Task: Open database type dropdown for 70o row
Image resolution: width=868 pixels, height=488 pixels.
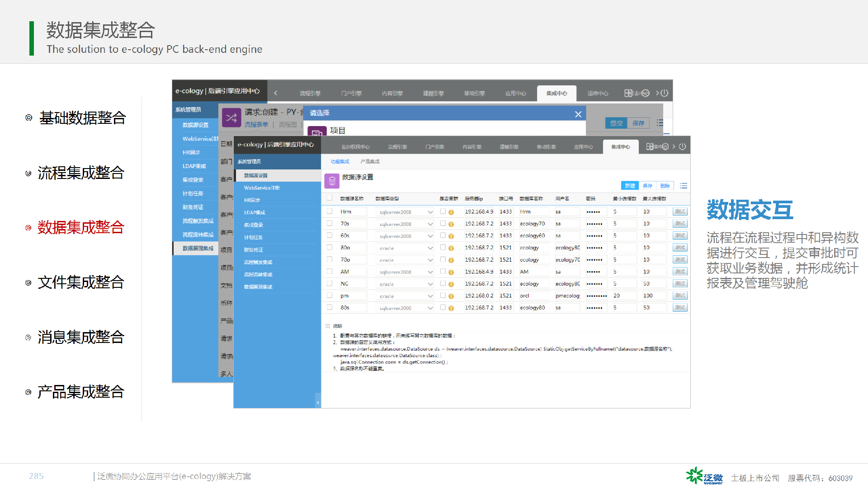Action: pyautogui.click(x=405, y=260)
